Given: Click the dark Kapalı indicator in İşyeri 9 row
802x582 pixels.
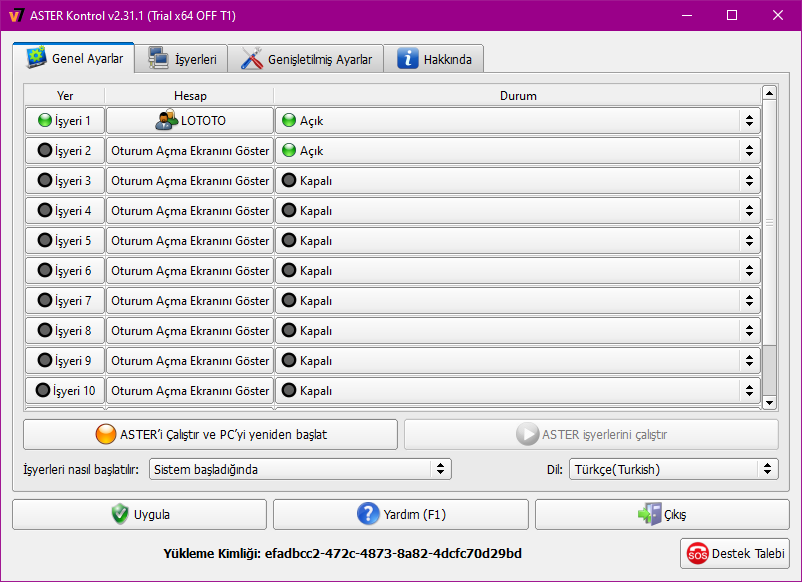Looking at the screenshot, I should point(289,361).
